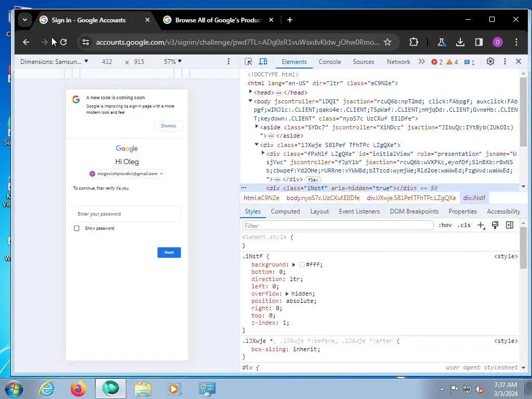Expand the overflow hidden shorthand triangle

(x=287, y=294)
